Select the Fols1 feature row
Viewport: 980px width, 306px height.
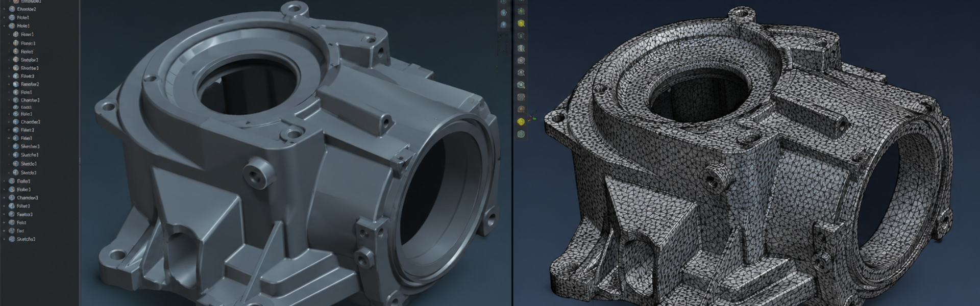pyautogui.click(x=21, y=223)
